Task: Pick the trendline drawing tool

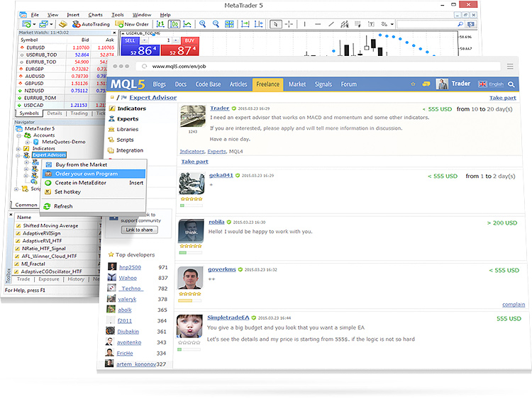Action: coord(331,24)
